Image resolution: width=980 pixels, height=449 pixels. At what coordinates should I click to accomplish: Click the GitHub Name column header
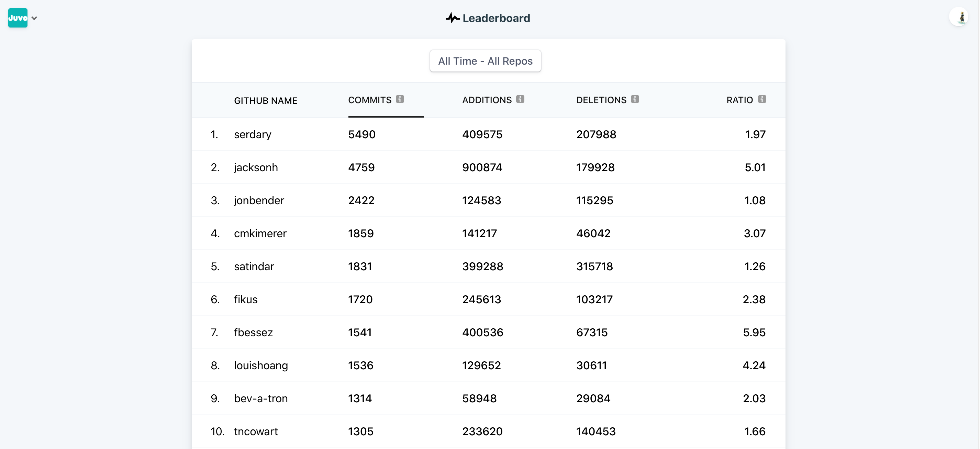265,101
